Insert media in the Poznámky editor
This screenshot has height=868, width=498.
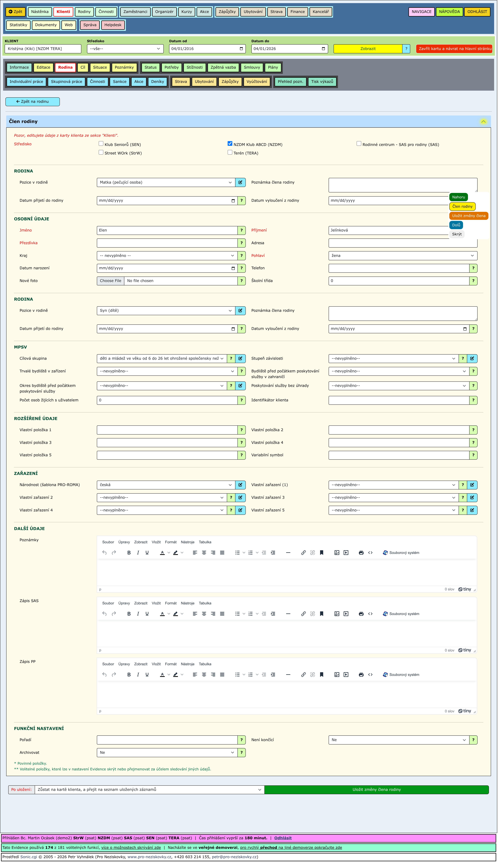[x=346, y=553]
